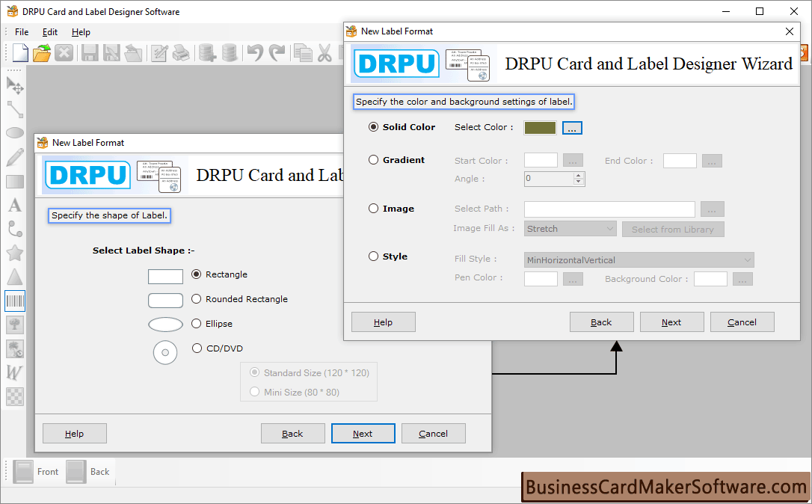Open the File menu
Screen dimensions: 812x504
22,32
